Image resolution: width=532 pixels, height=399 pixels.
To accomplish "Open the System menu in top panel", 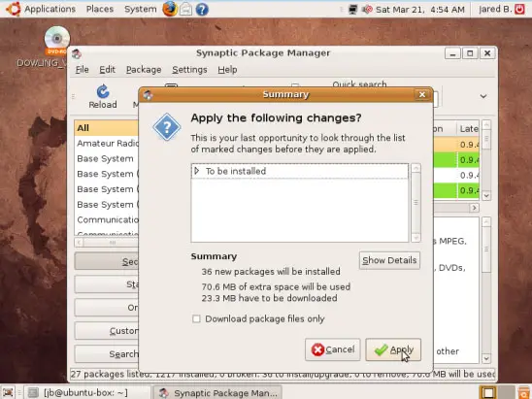I will click(x=140, y=9).
